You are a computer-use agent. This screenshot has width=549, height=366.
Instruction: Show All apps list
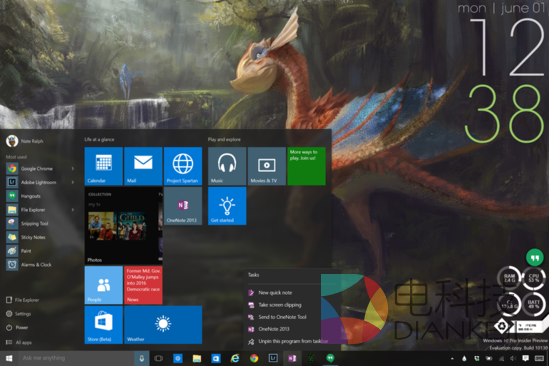pos(19,342)
